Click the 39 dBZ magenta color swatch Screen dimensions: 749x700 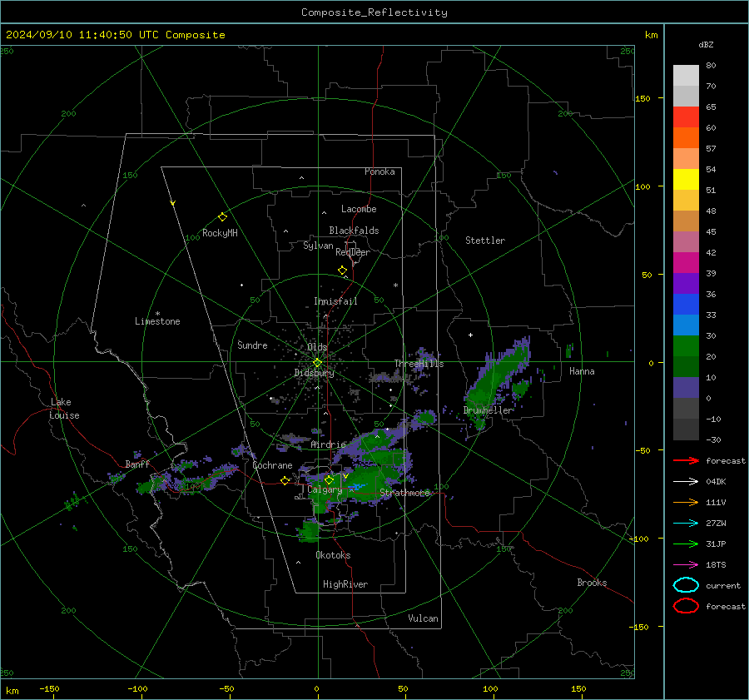point(686,263)
